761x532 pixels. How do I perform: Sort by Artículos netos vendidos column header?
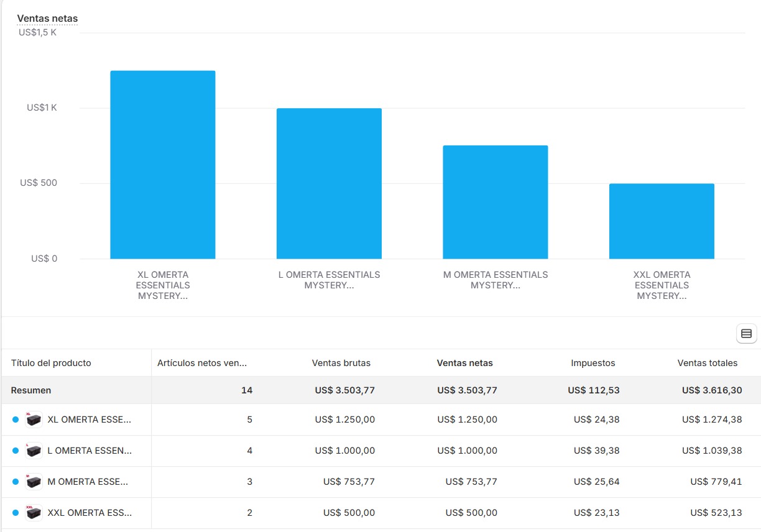tap(202, 363)
